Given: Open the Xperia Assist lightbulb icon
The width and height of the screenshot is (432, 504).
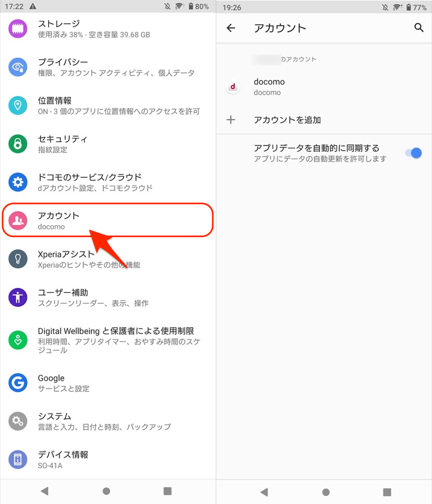Looking at the screenshot, I should pos(18,259).
